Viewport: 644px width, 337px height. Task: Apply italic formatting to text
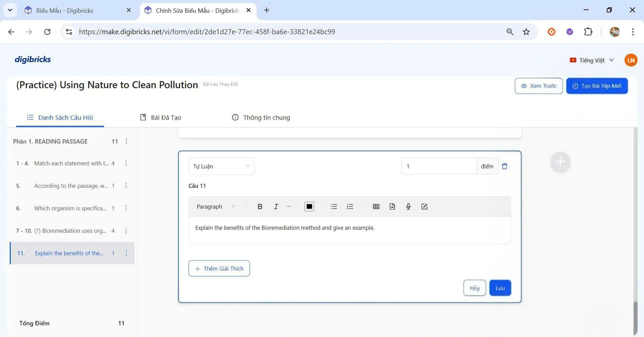pos(276,207)
